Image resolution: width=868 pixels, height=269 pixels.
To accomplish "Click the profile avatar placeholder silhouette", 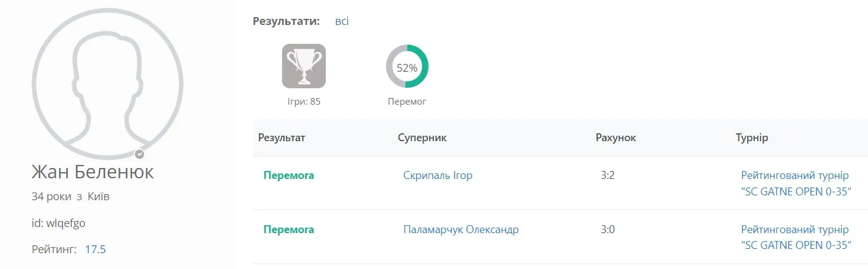I will tap(107, 85).
